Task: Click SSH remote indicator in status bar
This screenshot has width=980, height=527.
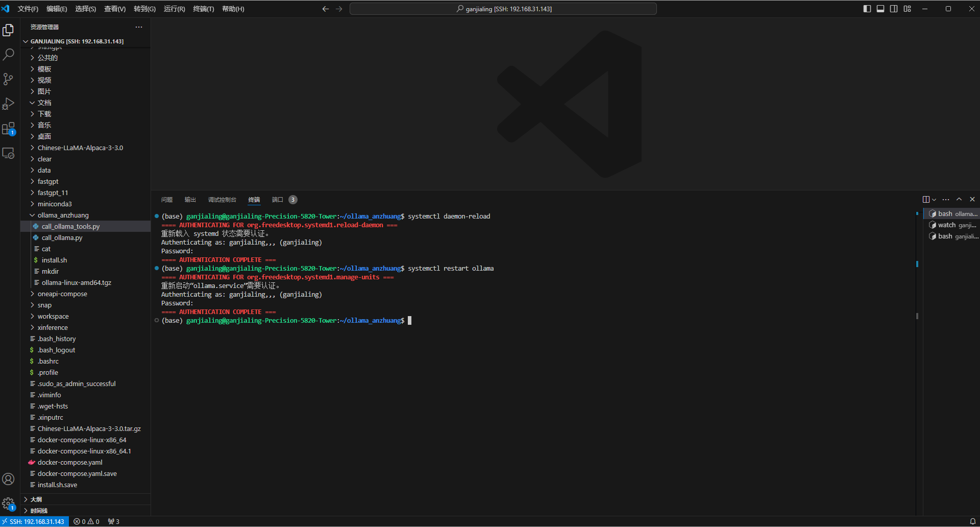Action: click(35, 521)
